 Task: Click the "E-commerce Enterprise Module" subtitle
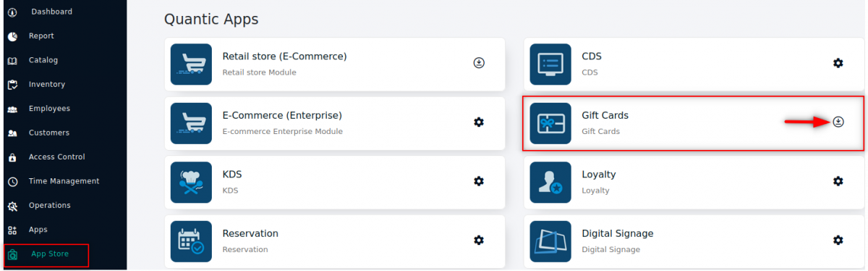[282, 131]
